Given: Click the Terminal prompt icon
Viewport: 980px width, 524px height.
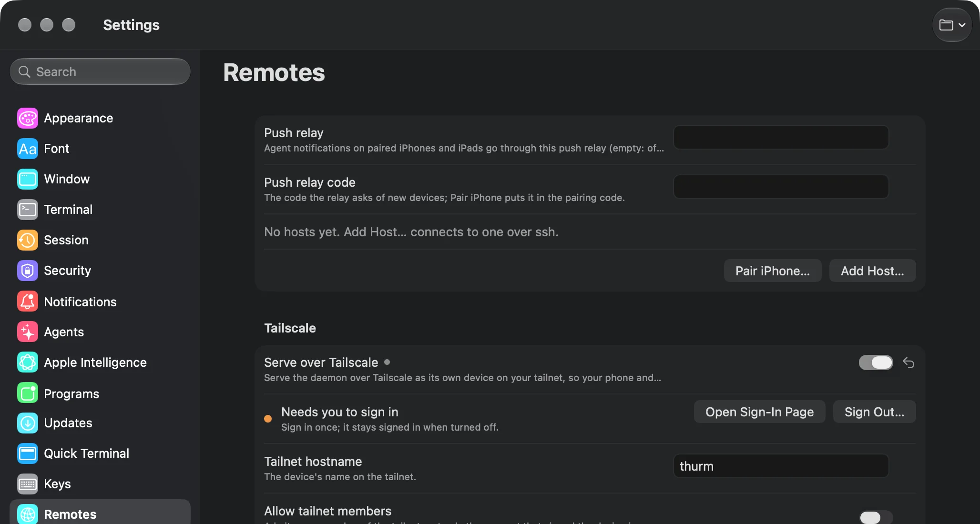Looking at the screenshot, I should [x=28, y=210].
